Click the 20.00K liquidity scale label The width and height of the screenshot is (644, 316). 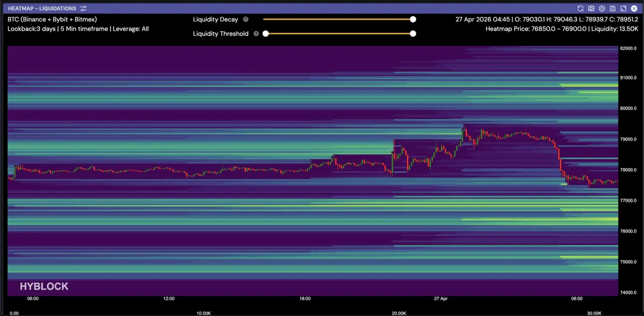click(399, 313)
